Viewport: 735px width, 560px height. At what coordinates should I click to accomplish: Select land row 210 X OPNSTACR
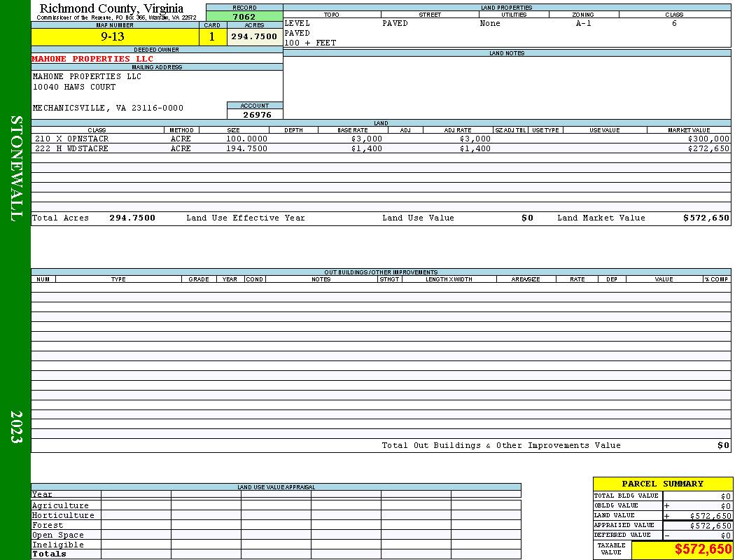[x=381, y=139]
